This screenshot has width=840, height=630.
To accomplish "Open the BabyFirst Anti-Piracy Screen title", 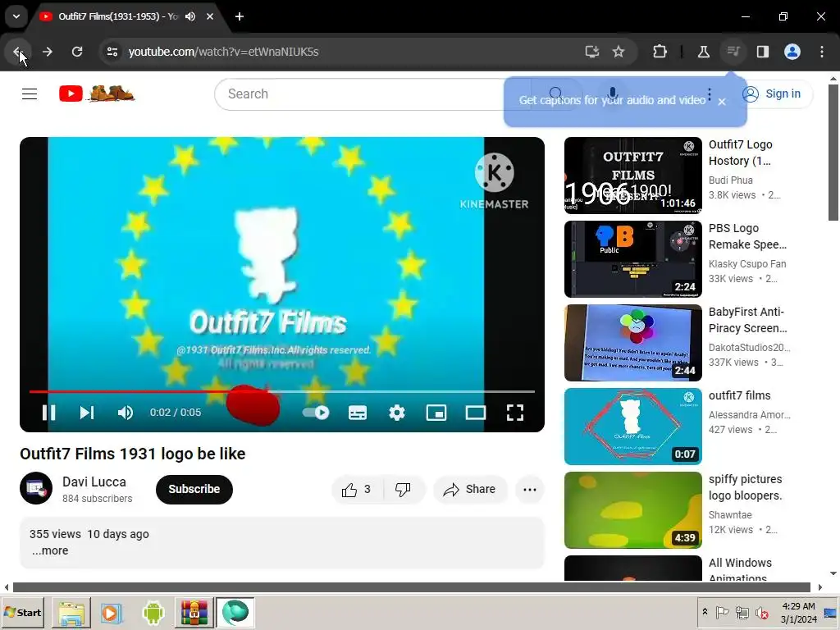I will pos(748,320).
